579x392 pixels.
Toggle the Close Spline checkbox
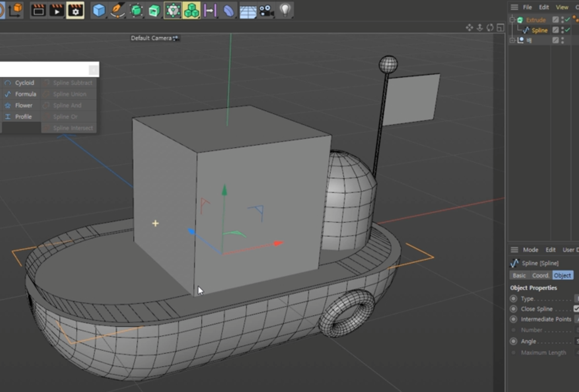coord(576,309)
